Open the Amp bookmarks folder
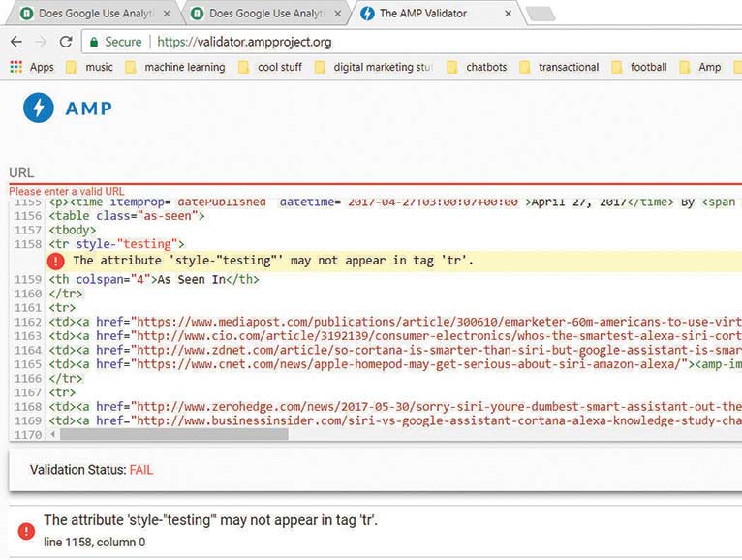 coord(700,67)
